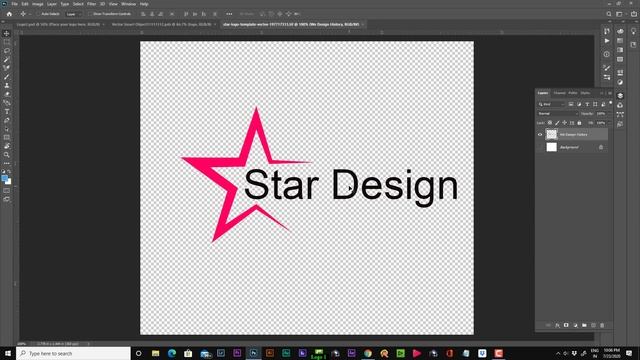Screen dimensions: 640x360
Task: Filter layers by pixel layers icon
Action: 571,104
